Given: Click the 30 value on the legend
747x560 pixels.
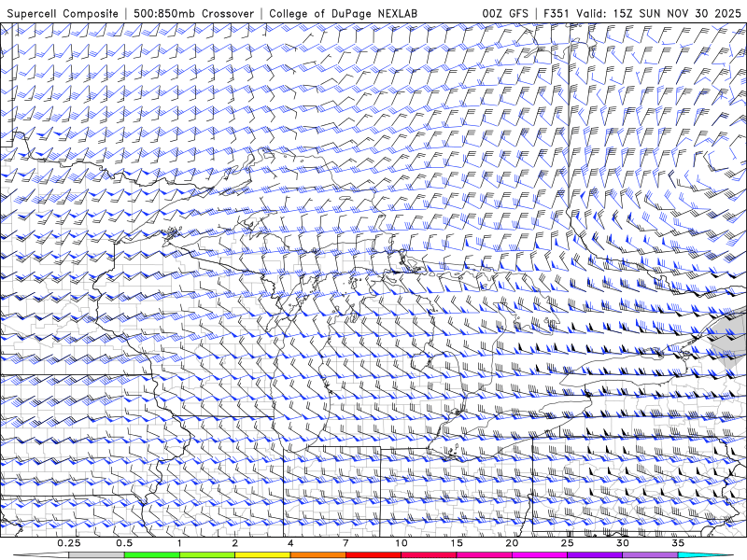Looking at the screenshot, I should coord(623,543).
